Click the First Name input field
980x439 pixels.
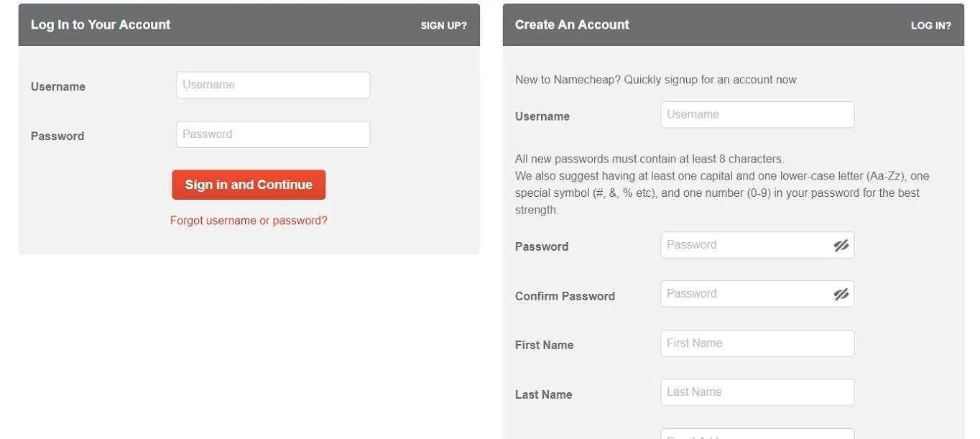tap(757, 343)
